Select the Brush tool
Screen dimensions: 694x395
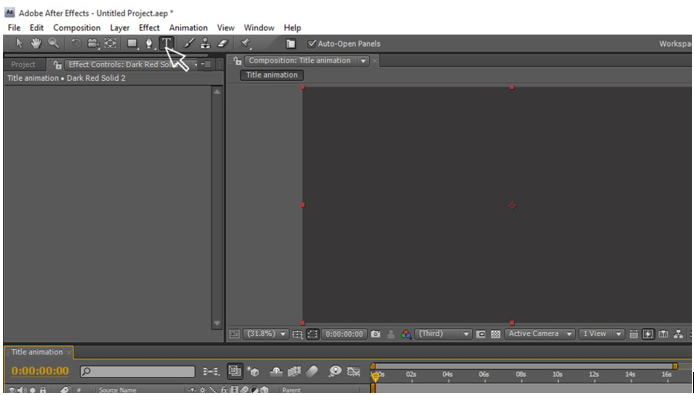pyautogui.click(x=189, y=43)
